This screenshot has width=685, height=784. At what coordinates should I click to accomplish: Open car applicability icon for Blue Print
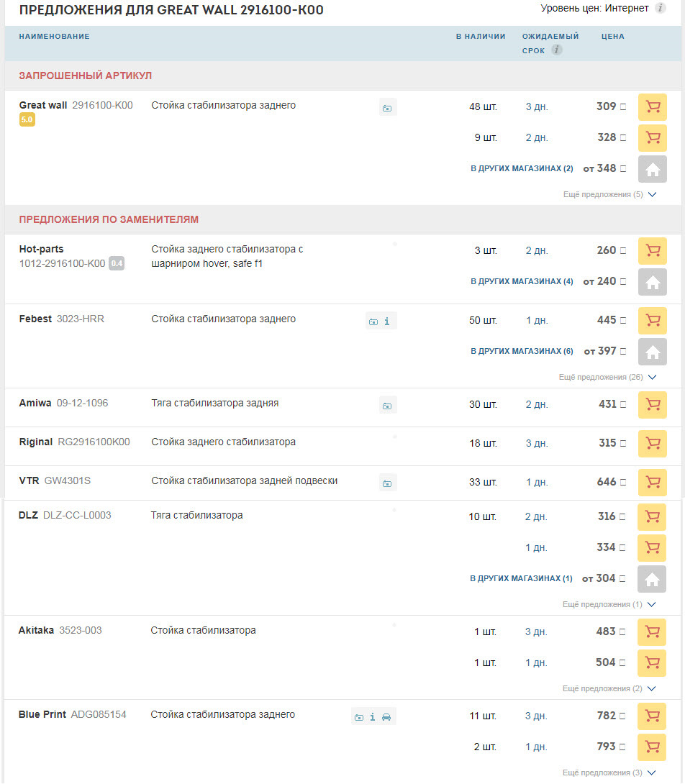pyautogui.click(x=386, y=717)
